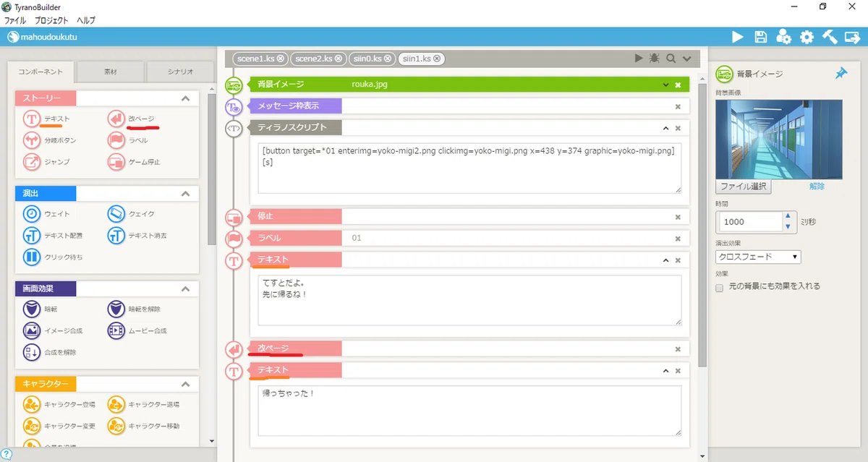The width and height of the screenshot is (868, 462).
Task: Add the ムービー合成 component
Action: [116, 330]
